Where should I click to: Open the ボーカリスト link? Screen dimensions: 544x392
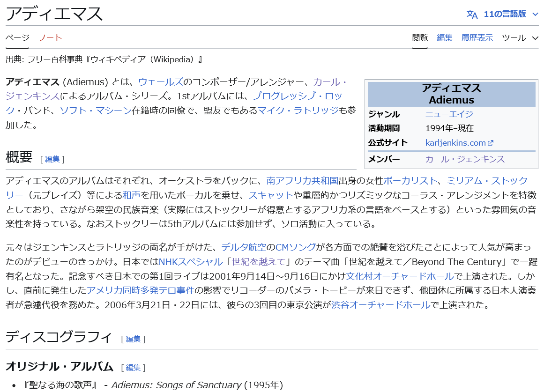tap(410, 180)
